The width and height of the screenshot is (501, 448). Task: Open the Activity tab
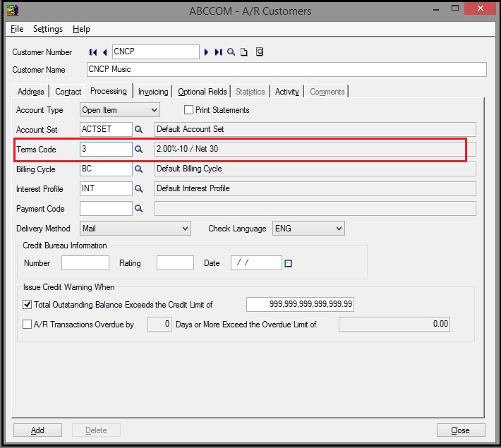(x=287, y=92)
